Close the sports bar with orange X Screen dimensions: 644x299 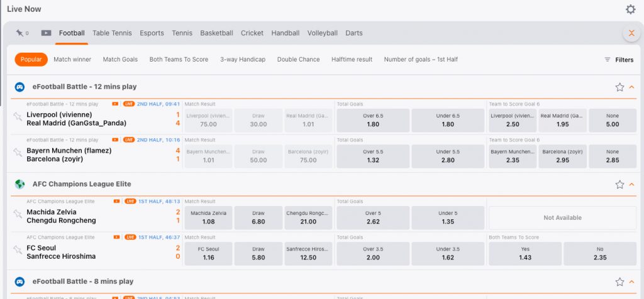pos(631,33)
